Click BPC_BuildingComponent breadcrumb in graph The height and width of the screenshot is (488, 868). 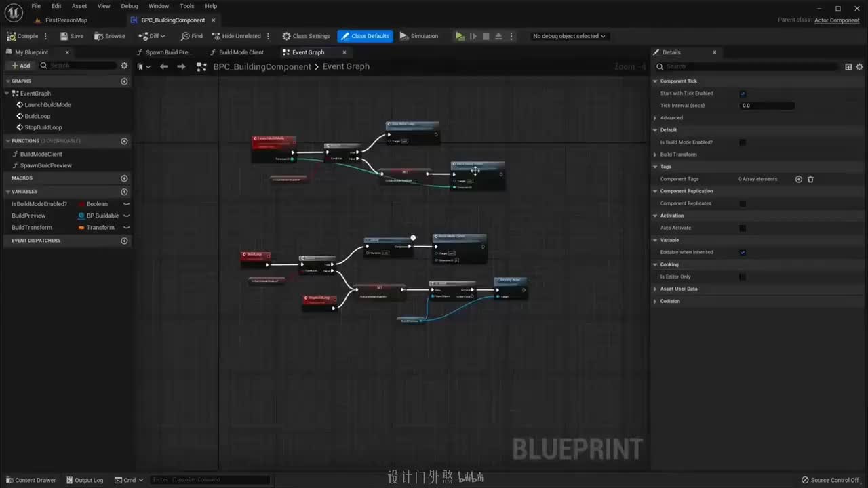pyautogui.click(x=262, y=66)
